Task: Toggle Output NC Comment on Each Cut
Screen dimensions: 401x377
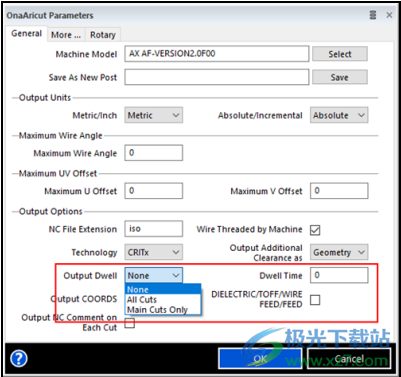Action: pos(130,323)
